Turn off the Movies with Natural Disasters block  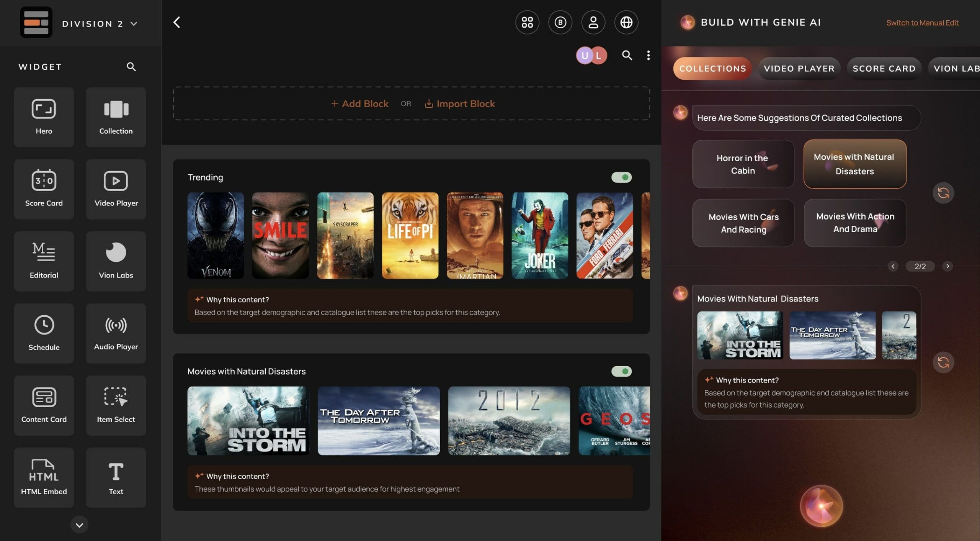click(x=621, y=371)
